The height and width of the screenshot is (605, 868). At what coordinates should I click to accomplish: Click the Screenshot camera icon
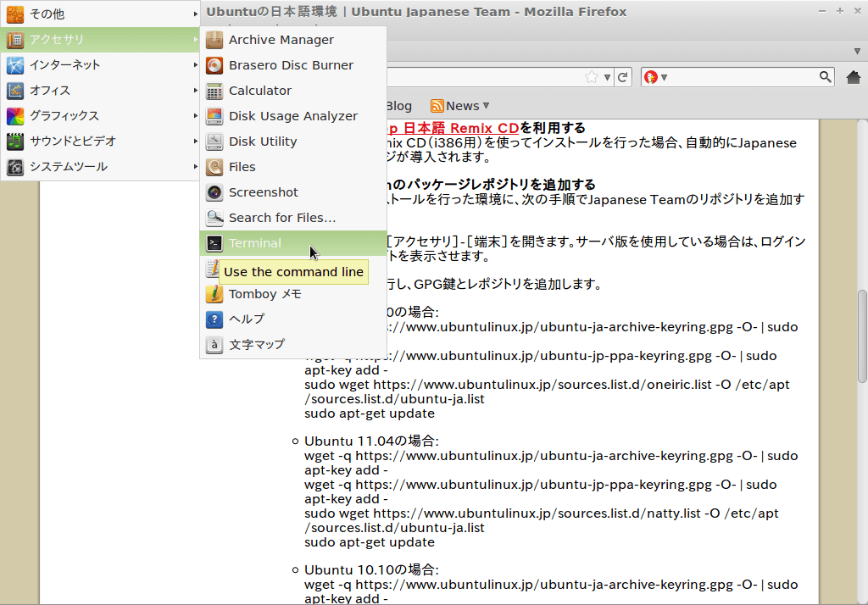(214, 192)
